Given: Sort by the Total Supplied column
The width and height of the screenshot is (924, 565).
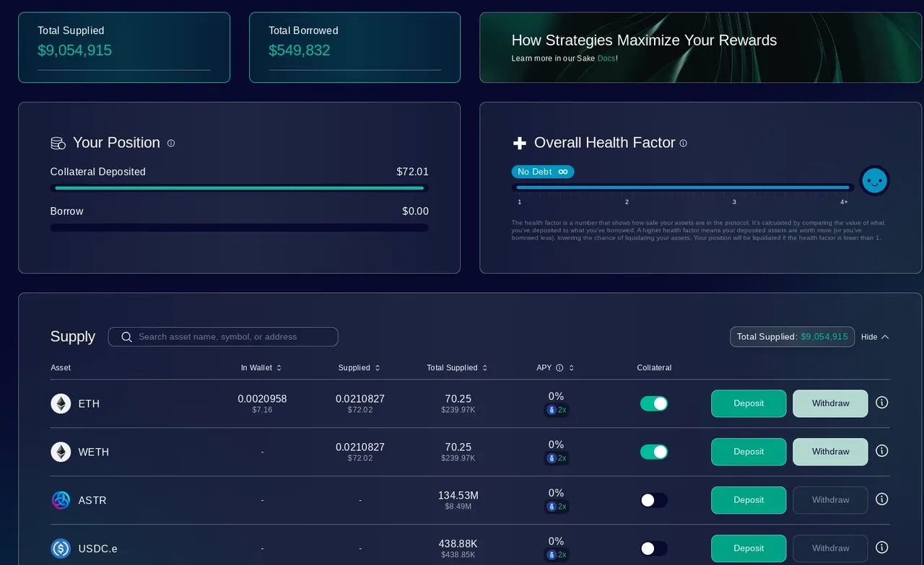Looking at the screenshot, I should click(x=457, y=368).
